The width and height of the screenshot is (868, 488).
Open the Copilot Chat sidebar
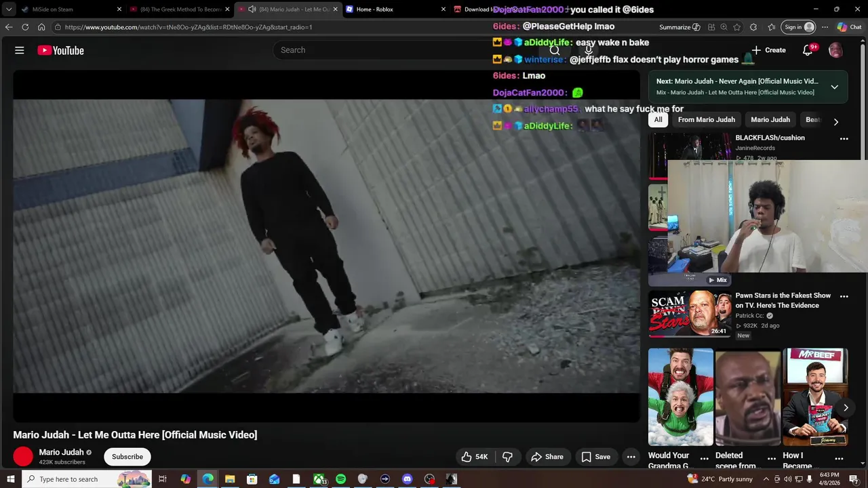849,27
